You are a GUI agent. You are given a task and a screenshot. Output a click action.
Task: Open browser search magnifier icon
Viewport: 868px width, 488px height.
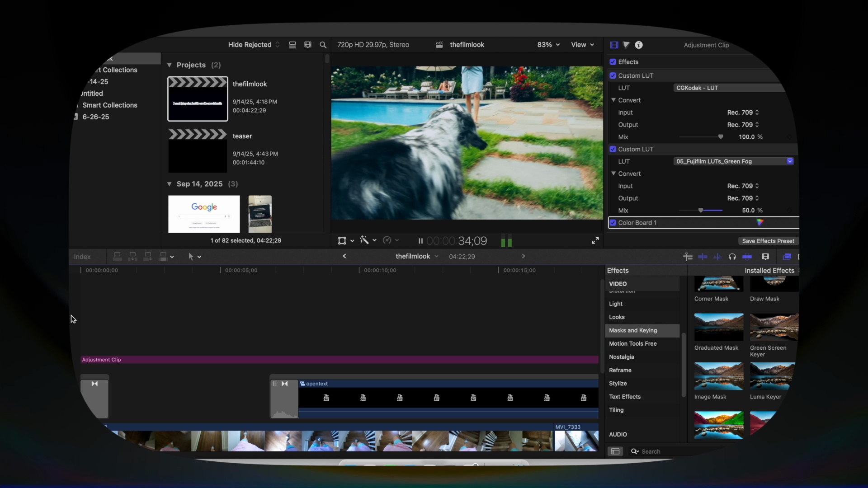(323, 45)
